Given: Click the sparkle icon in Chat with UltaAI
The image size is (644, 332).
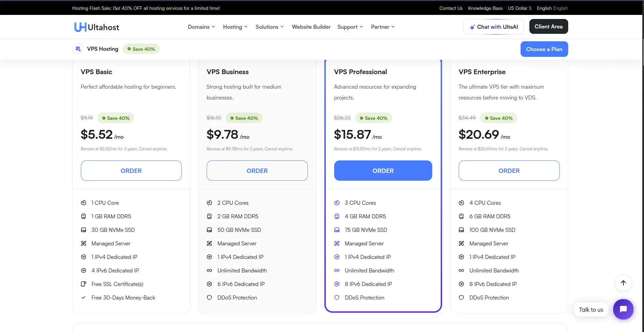Looking at the screenshot, I should point(472,27).
